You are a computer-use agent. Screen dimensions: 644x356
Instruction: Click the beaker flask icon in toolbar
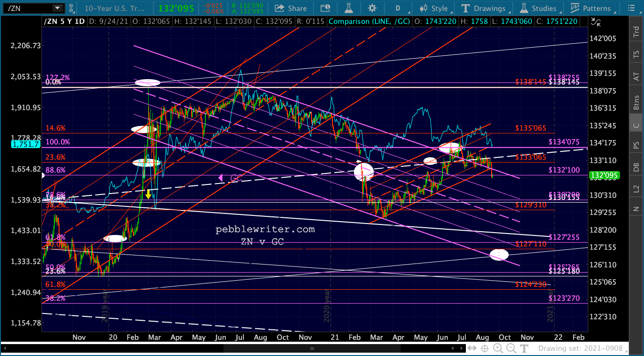tap(349, 8)
